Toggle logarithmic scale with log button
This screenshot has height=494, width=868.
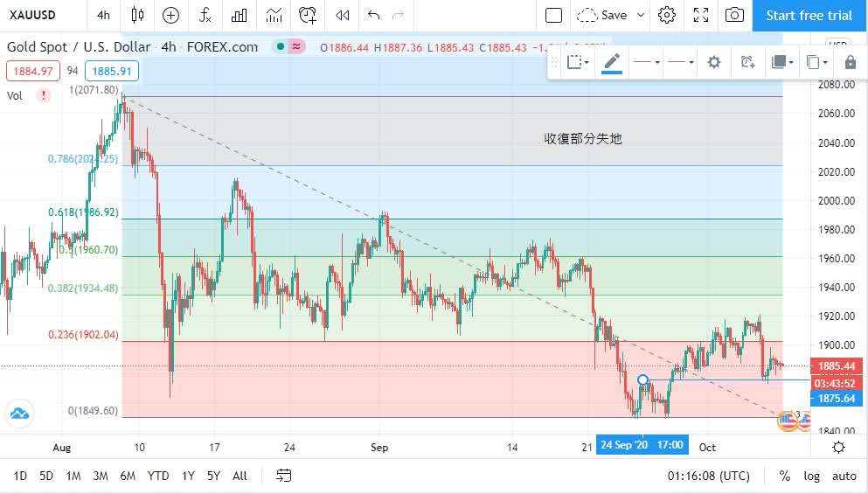pos(812,476)
